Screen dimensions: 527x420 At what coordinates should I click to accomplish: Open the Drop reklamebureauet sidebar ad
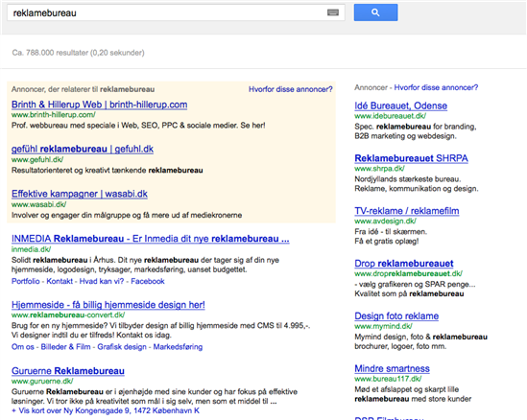pos(404,263)
